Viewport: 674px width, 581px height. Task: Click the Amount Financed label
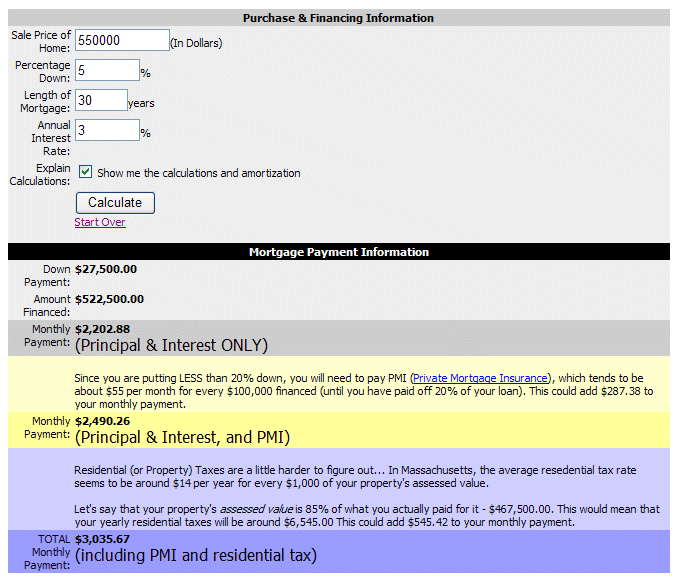(x=47, y=306)
